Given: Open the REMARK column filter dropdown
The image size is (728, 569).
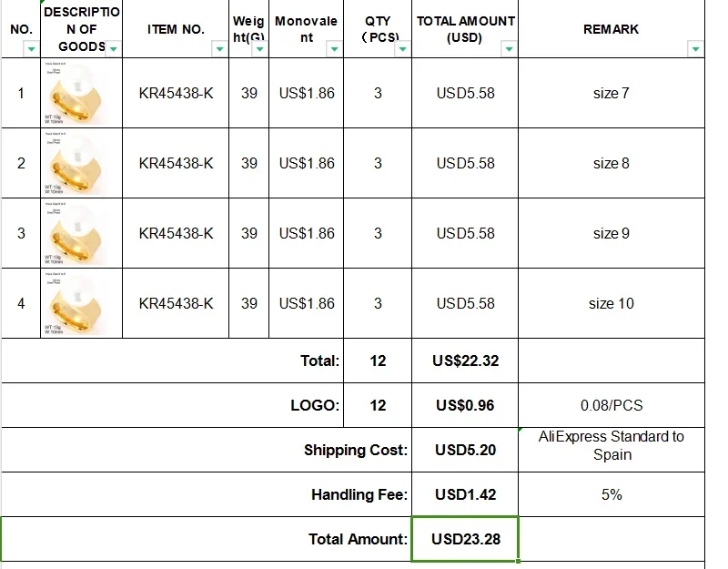Looking at the screenshot, I should tap(695, 49).
